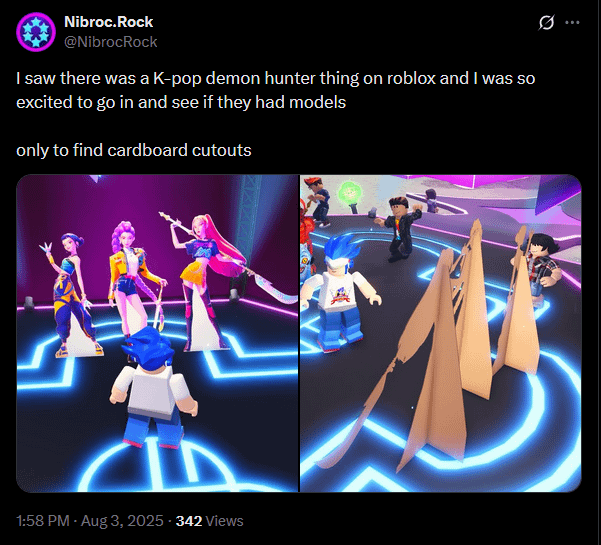This screenshot has height=545, width=601.
Task: Click the 1:58 PM timestamp
Action: click(x=43, y=521)
